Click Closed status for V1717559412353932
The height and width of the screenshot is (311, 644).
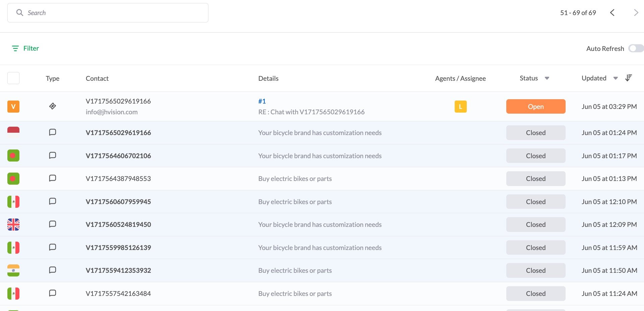(x=536, y=270)
